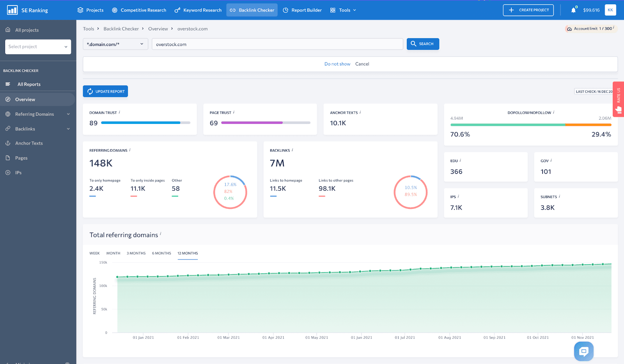Click the referring domains donut chart

[x=230, y=192]
